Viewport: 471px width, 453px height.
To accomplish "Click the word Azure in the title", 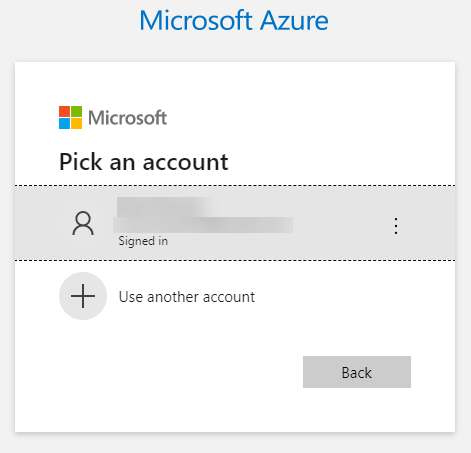I will [x=294, y=21].
